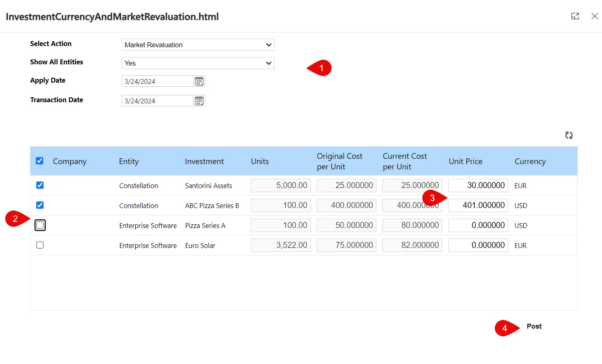Screen dimensions: 602x364
Task: Open the Select Action dropdown
Action: pos(198,45)
